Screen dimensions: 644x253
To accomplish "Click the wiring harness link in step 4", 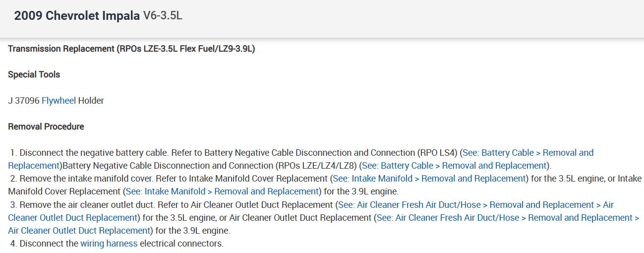I will 109,244.
